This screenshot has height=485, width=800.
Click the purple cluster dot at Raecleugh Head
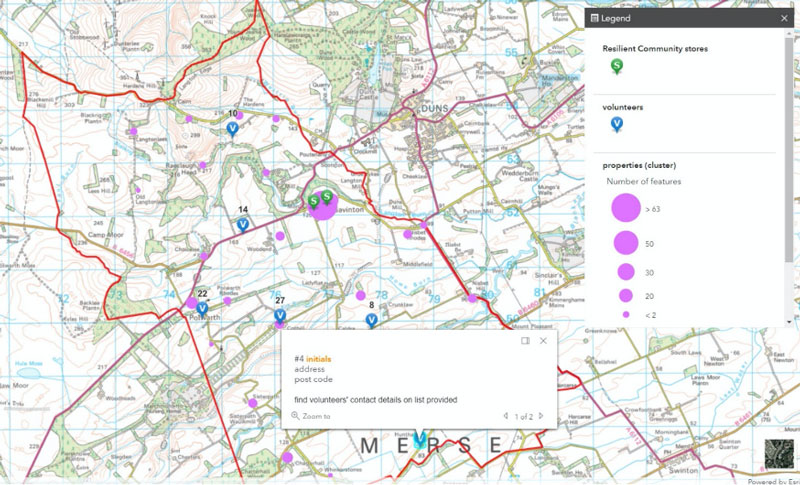click(203, 165)
